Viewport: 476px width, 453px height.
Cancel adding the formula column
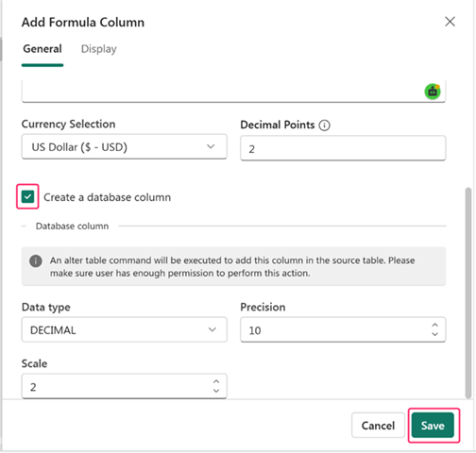pos(378,426)
